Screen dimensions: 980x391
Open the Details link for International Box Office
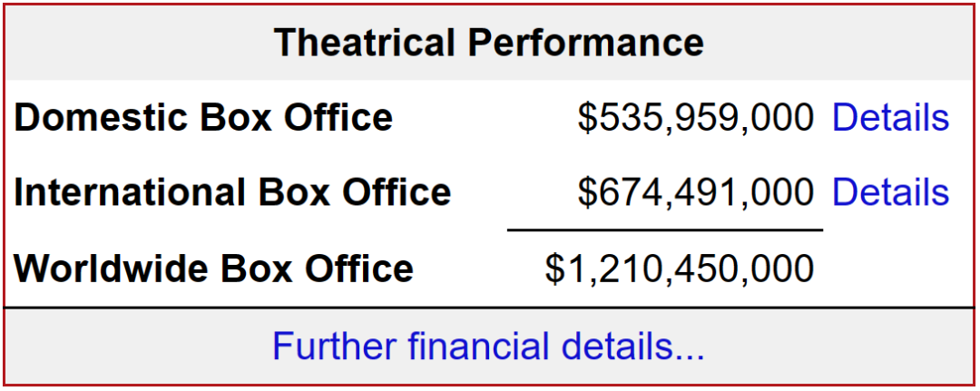[x=890, y=192]
